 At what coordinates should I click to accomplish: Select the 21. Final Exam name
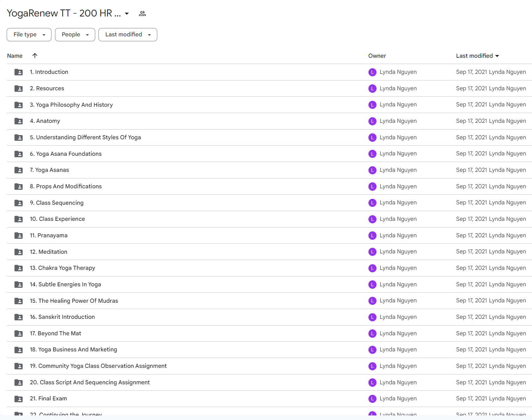[x=48, y=398]
